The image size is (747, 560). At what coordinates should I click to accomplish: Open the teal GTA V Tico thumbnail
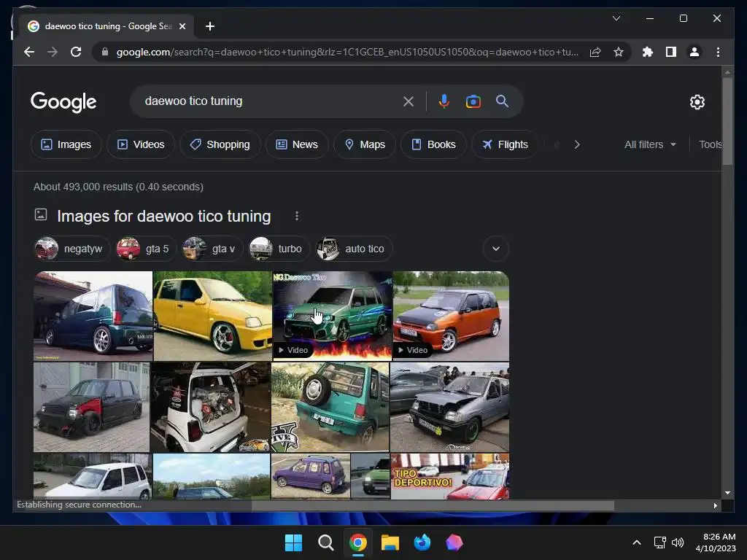330,407
